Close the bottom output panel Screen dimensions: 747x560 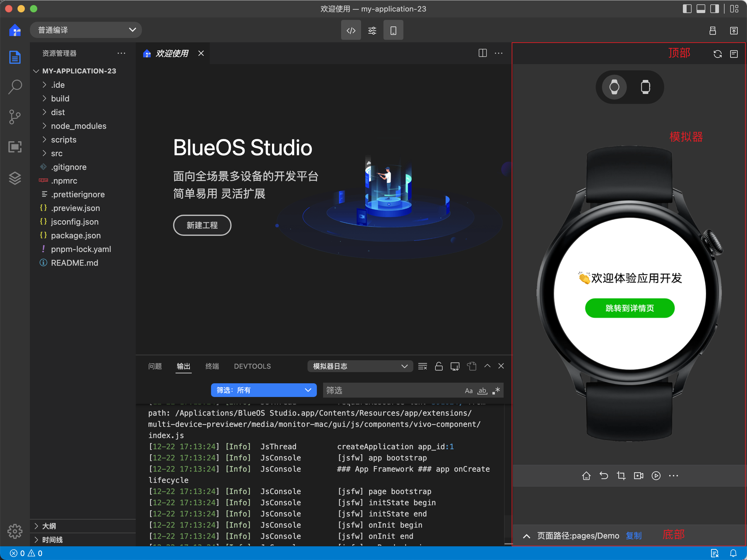pos(501,366)
